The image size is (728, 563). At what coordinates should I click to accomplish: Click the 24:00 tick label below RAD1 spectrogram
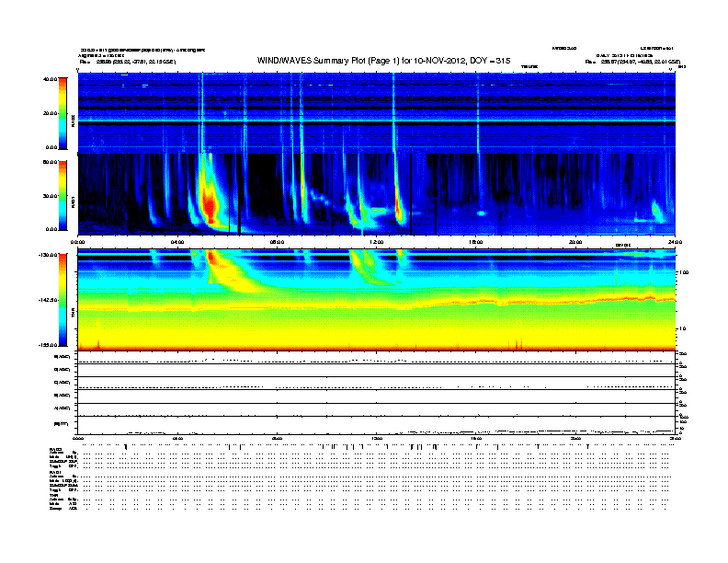pos(675,242)
